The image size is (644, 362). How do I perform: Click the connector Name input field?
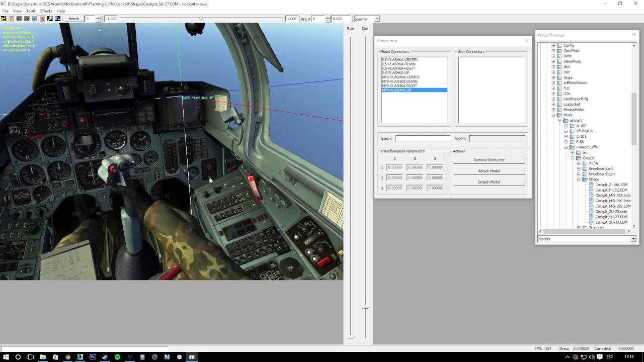423,139
